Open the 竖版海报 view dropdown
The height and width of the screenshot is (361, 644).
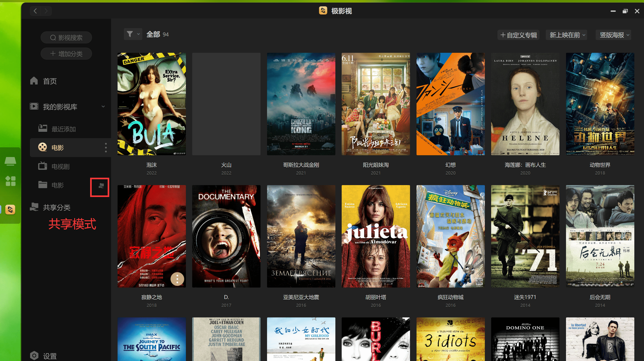click(614, 35)
